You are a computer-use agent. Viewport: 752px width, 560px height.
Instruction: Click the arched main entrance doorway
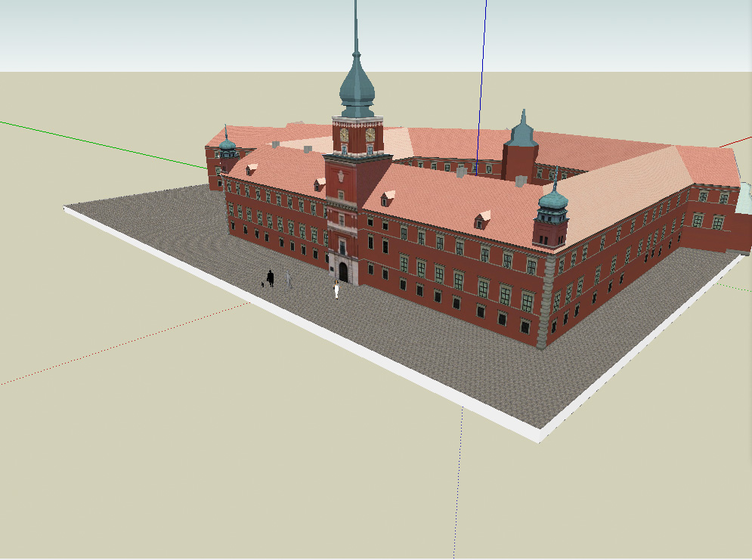[342, 268]
